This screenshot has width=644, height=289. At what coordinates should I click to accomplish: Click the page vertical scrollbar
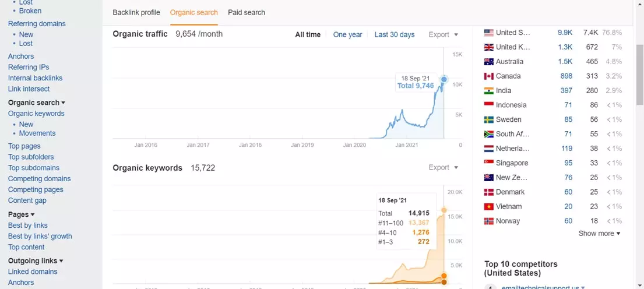point(639,70)
